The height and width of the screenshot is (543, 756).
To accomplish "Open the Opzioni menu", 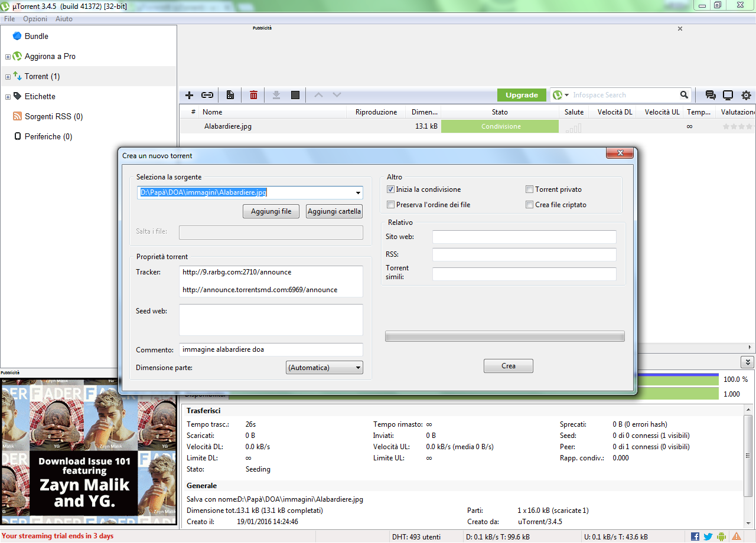I will coord(35,19).
